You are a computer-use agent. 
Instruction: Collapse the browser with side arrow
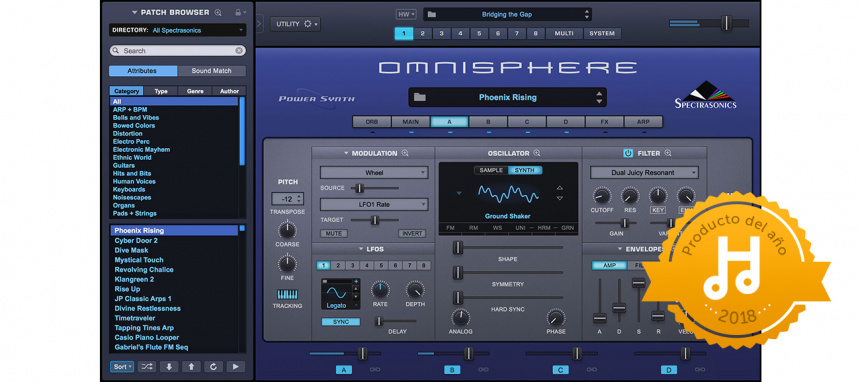pos(259,24)
